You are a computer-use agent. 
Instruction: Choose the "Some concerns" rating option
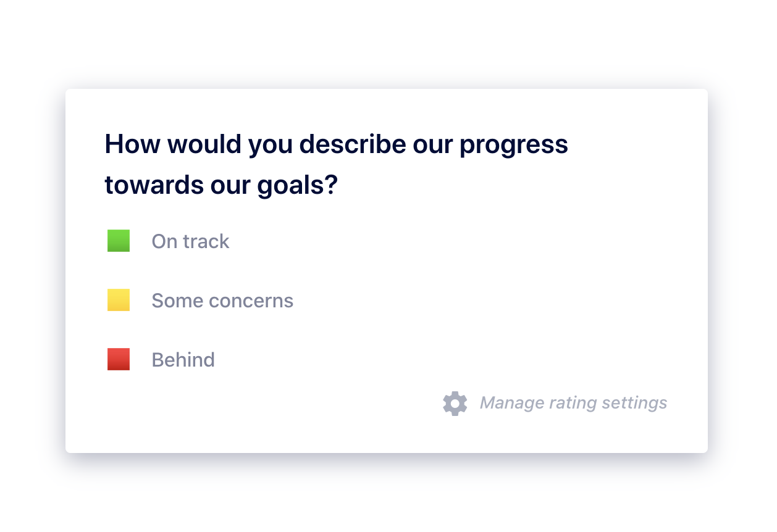(x=201, y=300)
